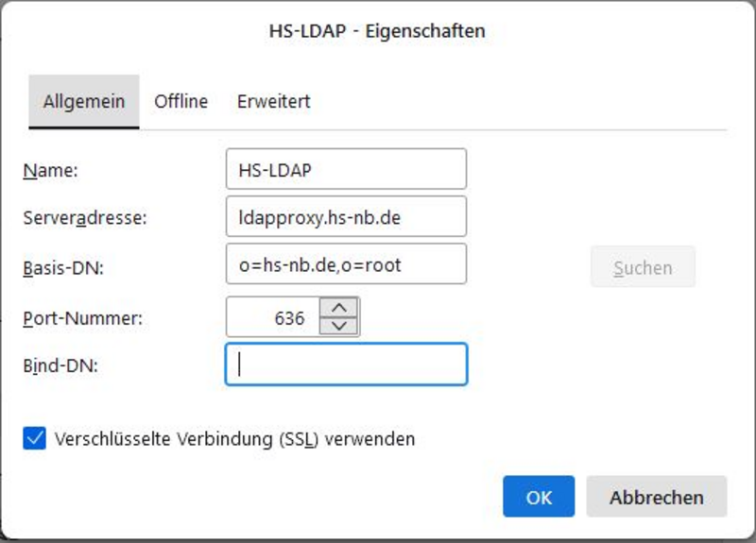The image size is (756, 543).
Task: Click the 'Verschlüsselte Verbindung (SSL) verwenden' label text
Action: tap(234, 439)
